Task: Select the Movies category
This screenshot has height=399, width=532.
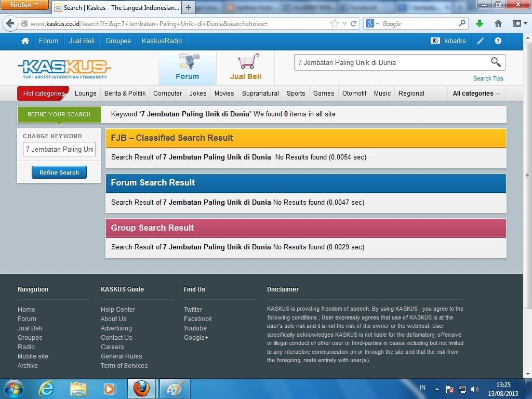Action: tap(224, 94)
